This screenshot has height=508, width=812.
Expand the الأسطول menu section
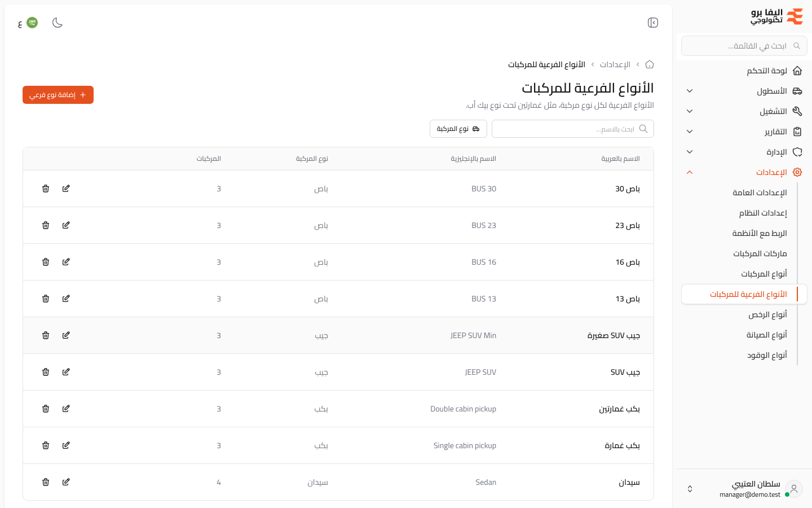(744, 91)
